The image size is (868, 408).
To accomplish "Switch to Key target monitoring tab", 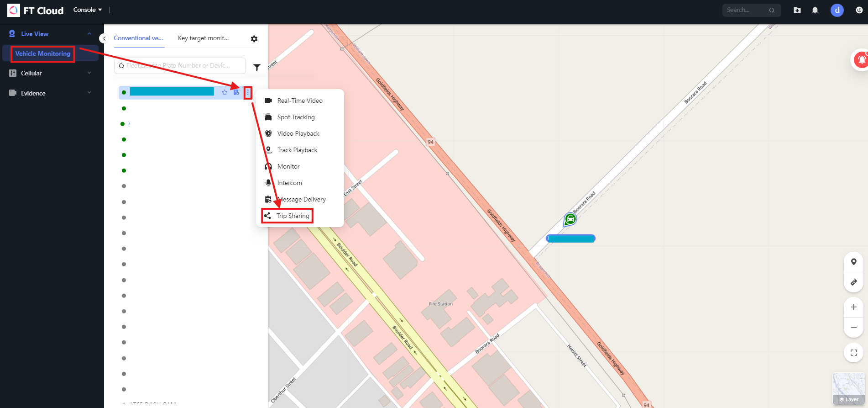I will point(204,38).
